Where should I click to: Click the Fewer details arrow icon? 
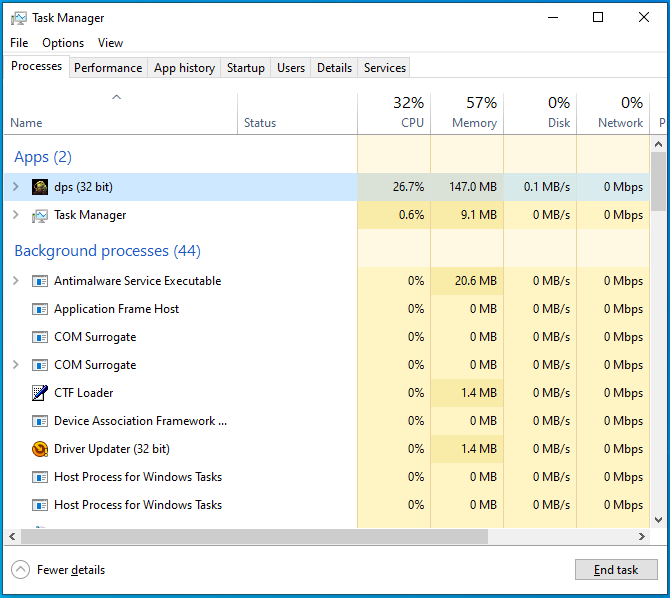20,570
